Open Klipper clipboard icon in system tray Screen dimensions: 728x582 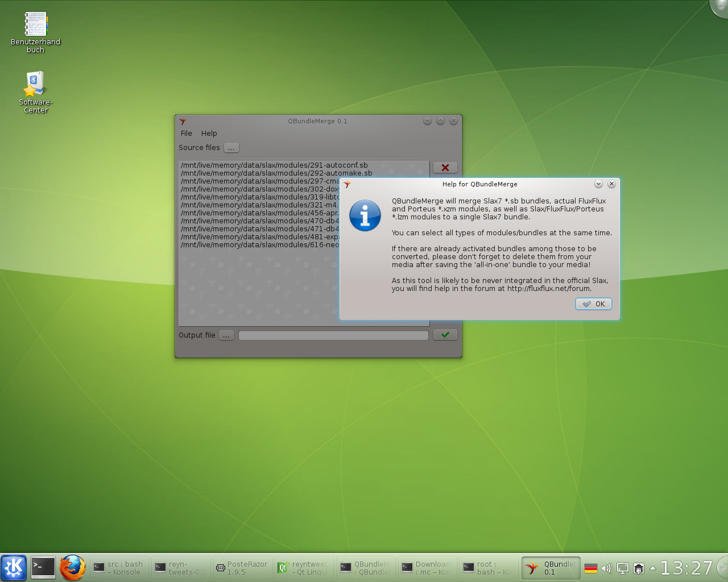click(x=639, y=568)
